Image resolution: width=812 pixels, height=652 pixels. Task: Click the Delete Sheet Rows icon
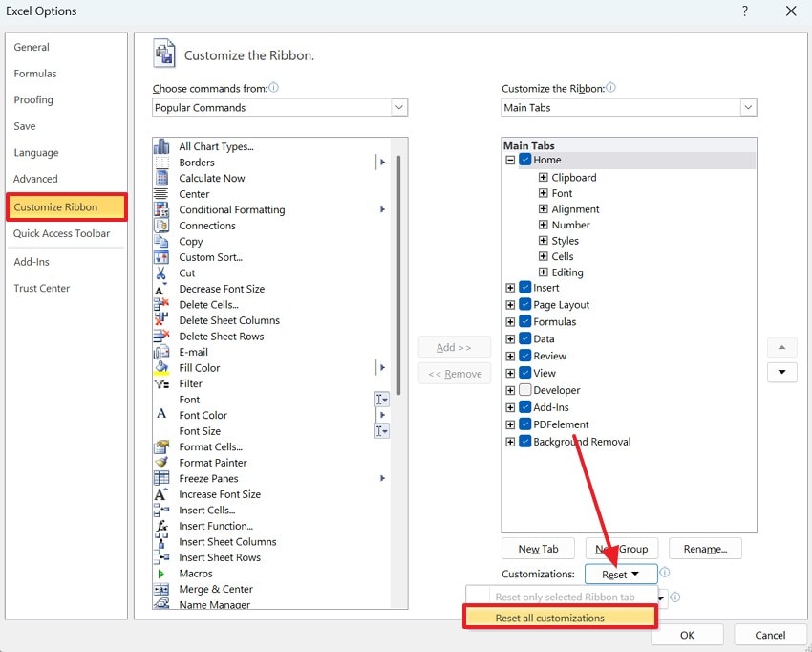point(161,336)
